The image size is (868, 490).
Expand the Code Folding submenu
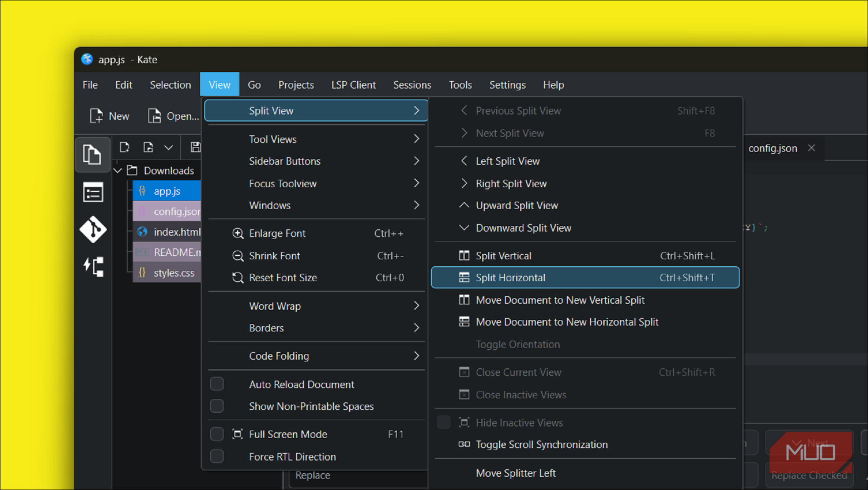coord(316,356)
